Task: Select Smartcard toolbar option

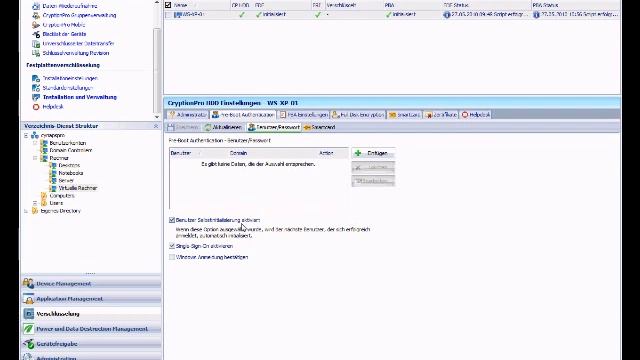Action: point(320,127)
